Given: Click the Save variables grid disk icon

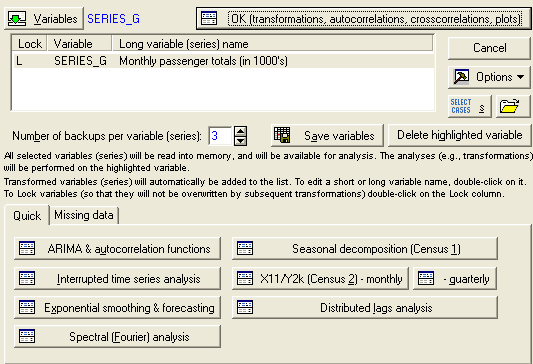Looking at the screenshot, I should (x=282, y=135).
